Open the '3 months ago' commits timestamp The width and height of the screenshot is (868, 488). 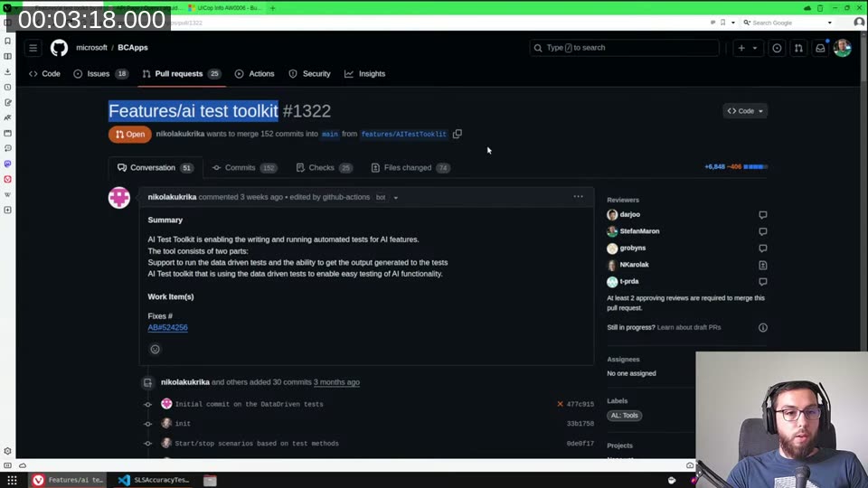336,382
